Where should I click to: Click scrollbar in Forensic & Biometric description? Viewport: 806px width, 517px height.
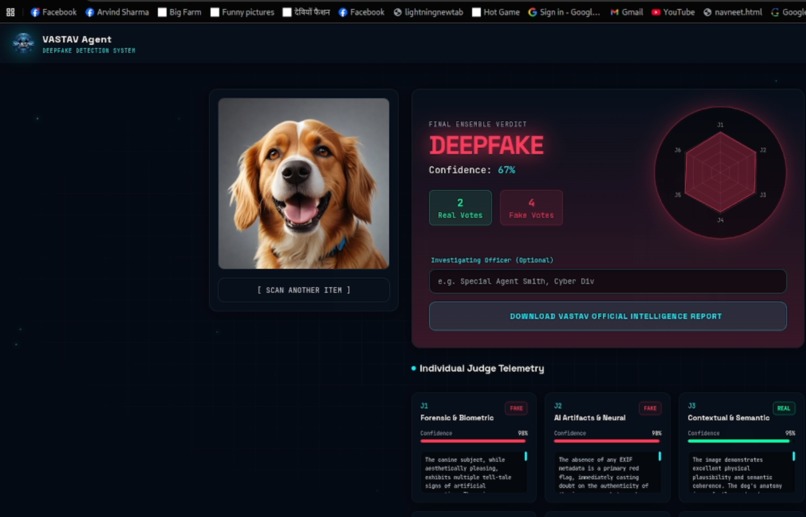(x=525, y=456)
